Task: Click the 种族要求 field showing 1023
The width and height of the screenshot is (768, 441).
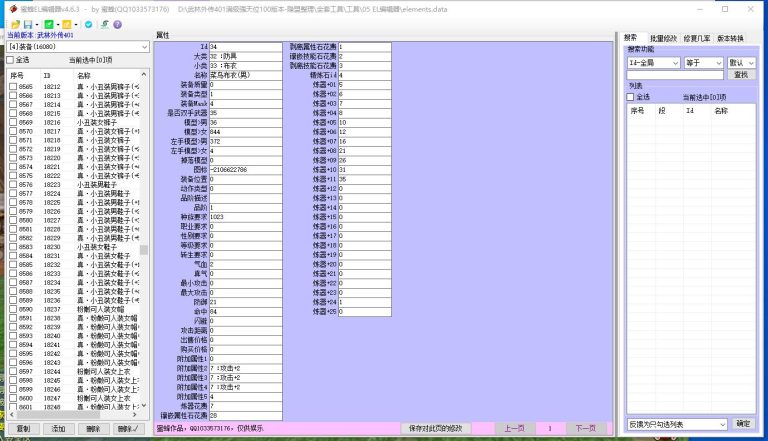Action: (x=245, y=217)
